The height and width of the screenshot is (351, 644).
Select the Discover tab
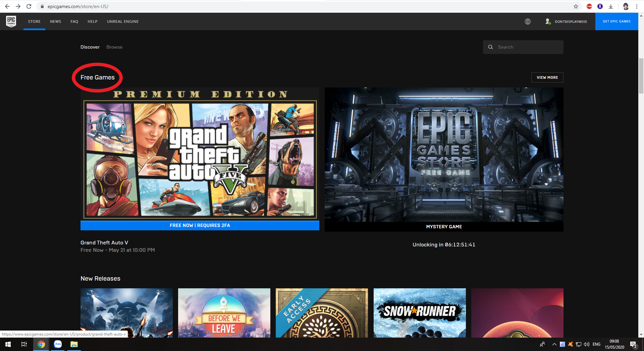[x=90, y=47]
